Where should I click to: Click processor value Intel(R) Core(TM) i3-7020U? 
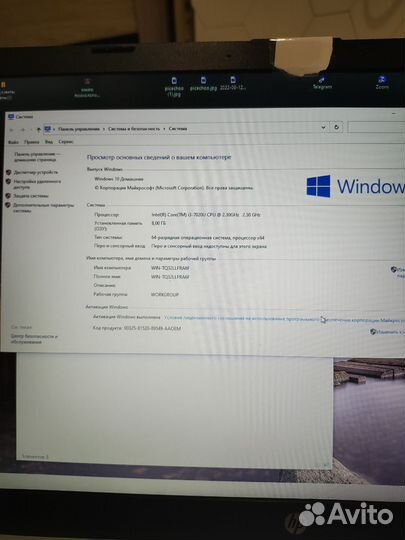coord(206,215)
